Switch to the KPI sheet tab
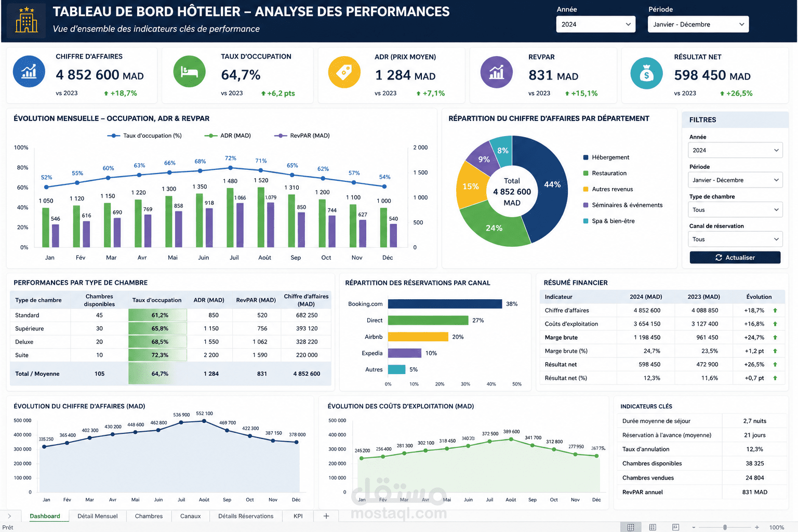 tap(298, 516)
